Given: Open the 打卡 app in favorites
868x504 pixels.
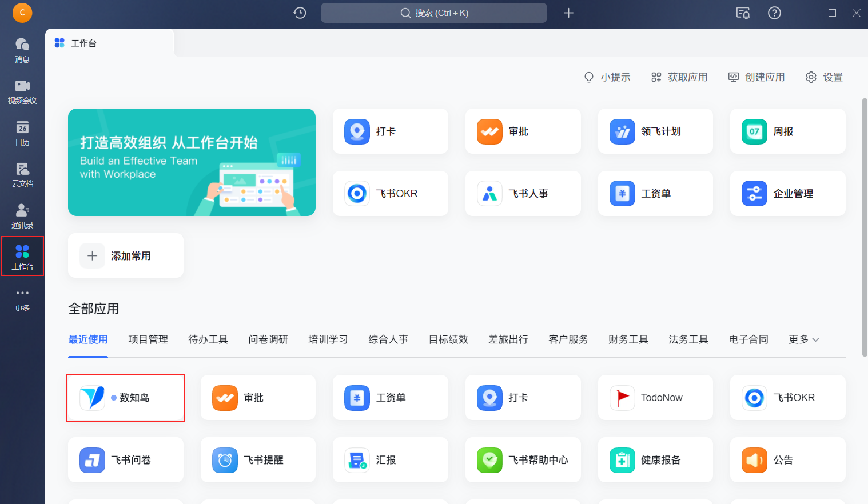Looking at the screenshot, I should click(391, 131).
